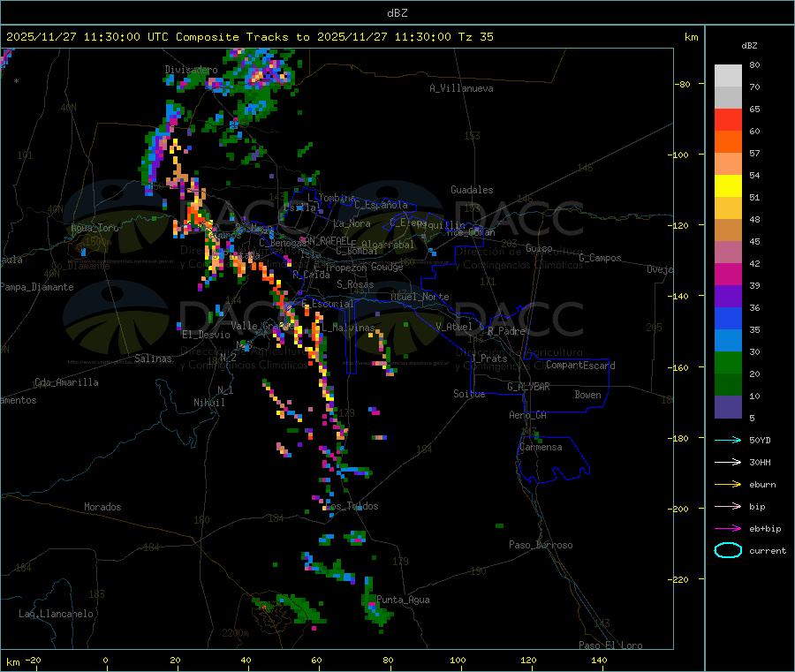Click the Atuel_Norte map label

click(x=420, y=297)
